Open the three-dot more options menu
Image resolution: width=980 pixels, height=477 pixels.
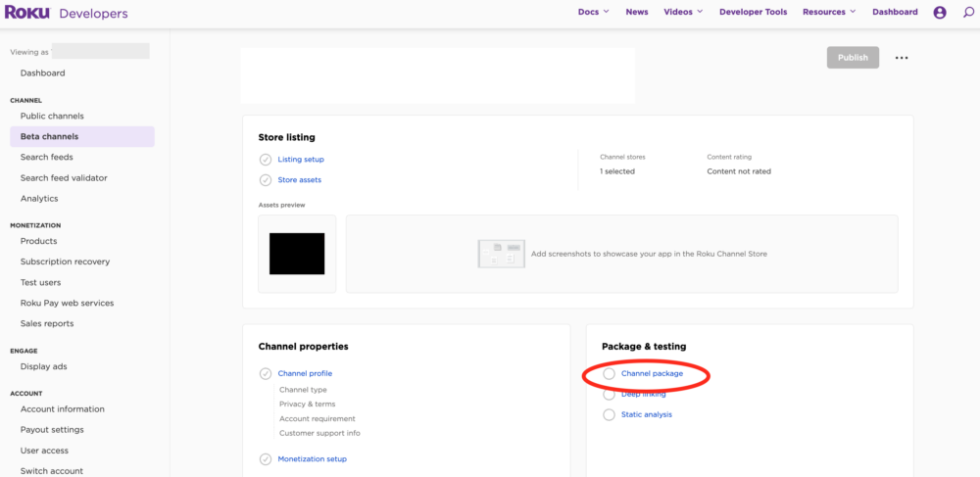click(x=902, y=58)
